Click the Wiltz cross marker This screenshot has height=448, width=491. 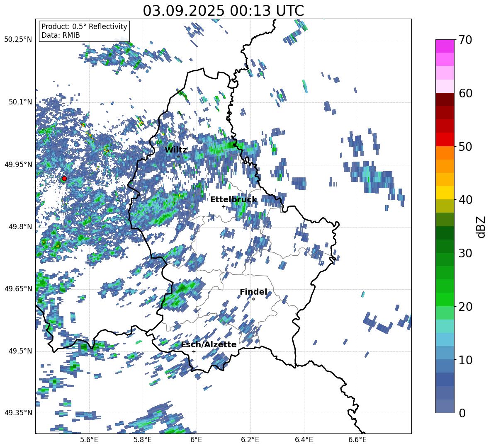coord(178,157)
